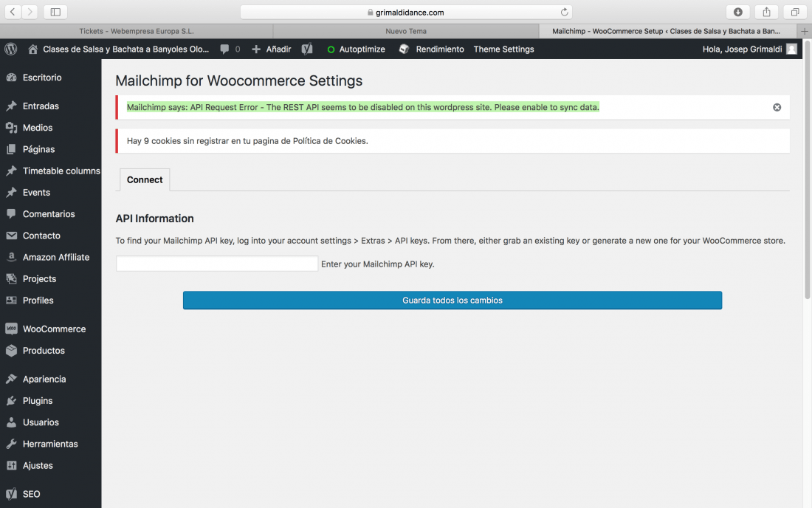This screenshot has height=508, width=812.
Task: Click the Rendimiento cube icon
Action: click(x=404, y=49)
